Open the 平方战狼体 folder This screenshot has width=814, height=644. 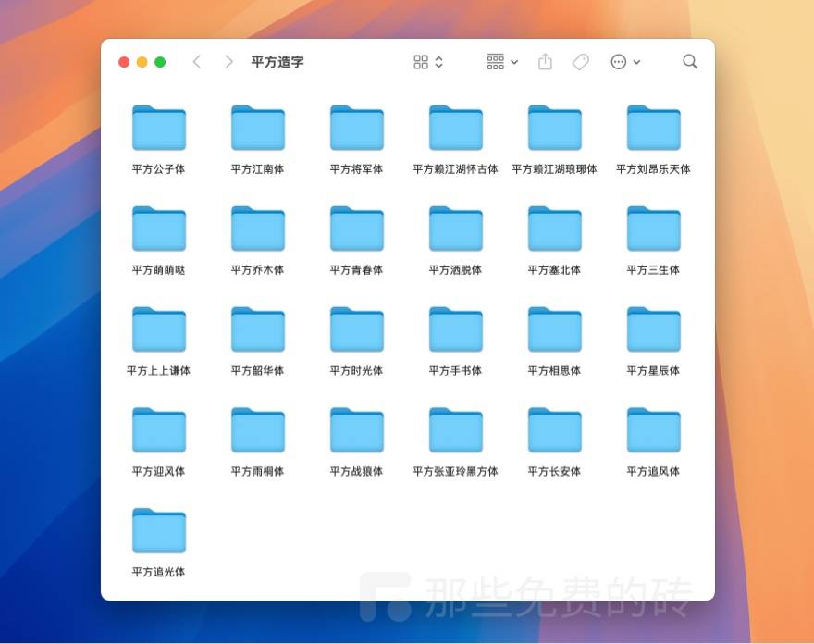point(356,429)
